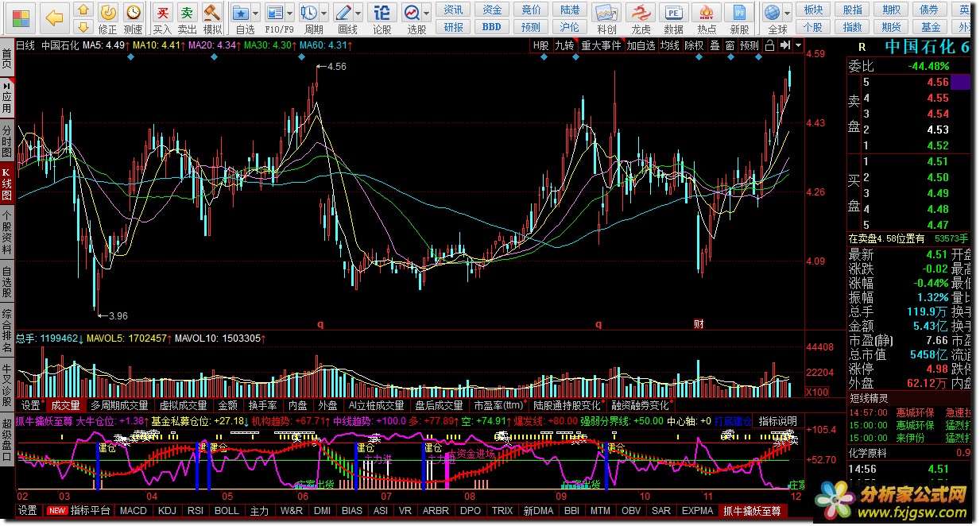Expand the 画线 dropdown arrow
980x526 pixels.
tap(358, 14)
